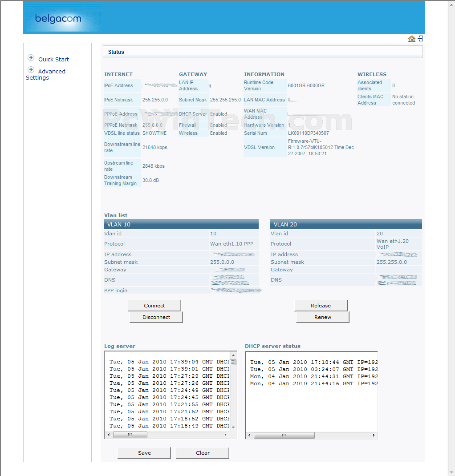Click the DHCP server status heading

pos(272,346)
